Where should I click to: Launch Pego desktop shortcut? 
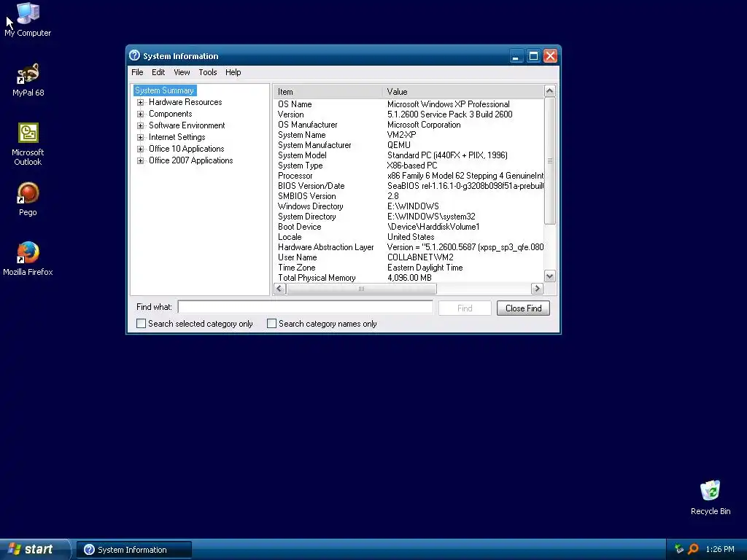click(x=28, y=199)
